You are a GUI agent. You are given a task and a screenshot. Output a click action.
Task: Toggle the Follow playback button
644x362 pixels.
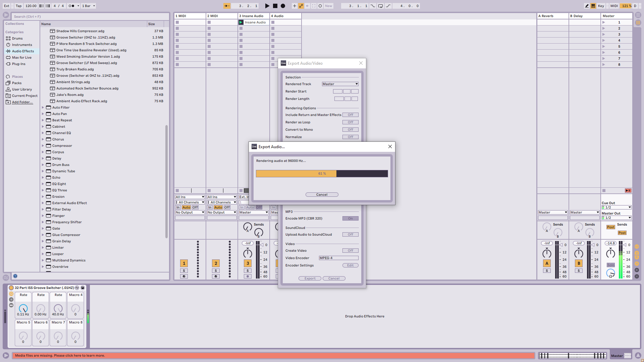[x=227, y=6]
